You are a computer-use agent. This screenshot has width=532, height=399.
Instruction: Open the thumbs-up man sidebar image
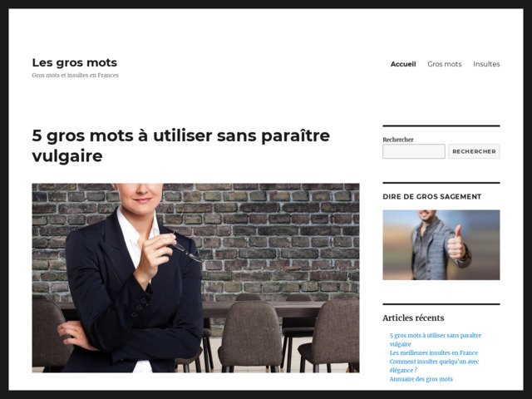pos(441,245)
